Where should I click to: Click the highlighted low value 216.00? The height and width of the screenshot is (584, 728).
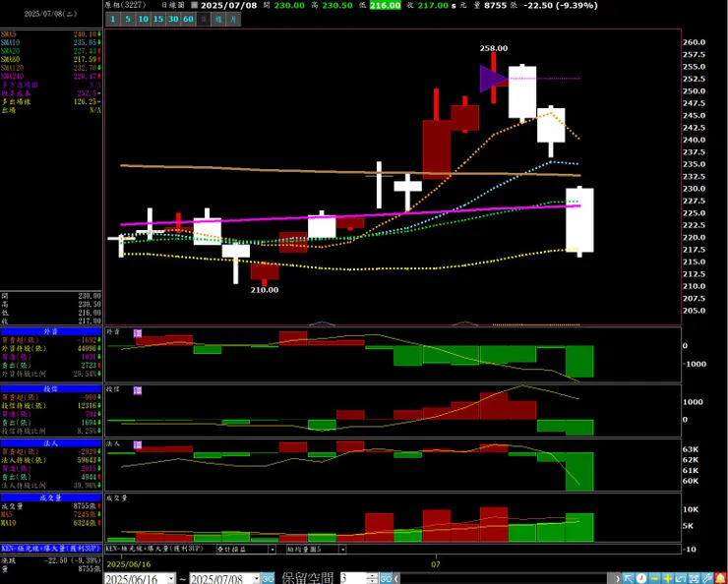pyautogui.click(x=386, y=6)
